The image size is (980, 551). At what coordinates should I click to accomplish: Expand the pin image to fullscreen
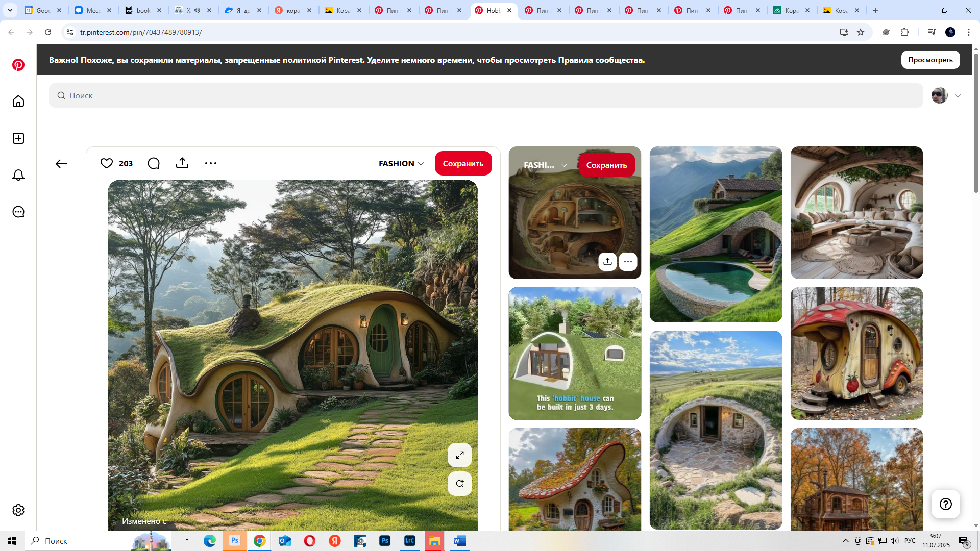point(460,455)
